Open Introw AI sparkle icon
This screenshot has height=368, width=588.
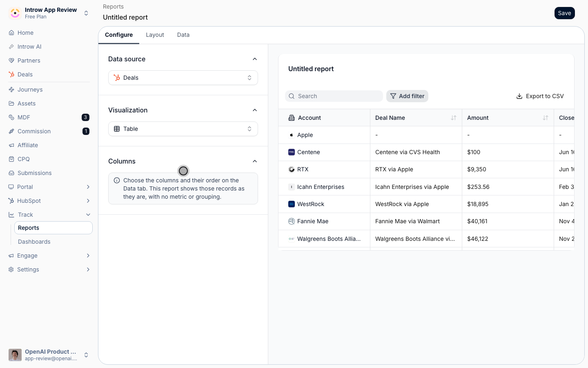pos(11,47)
